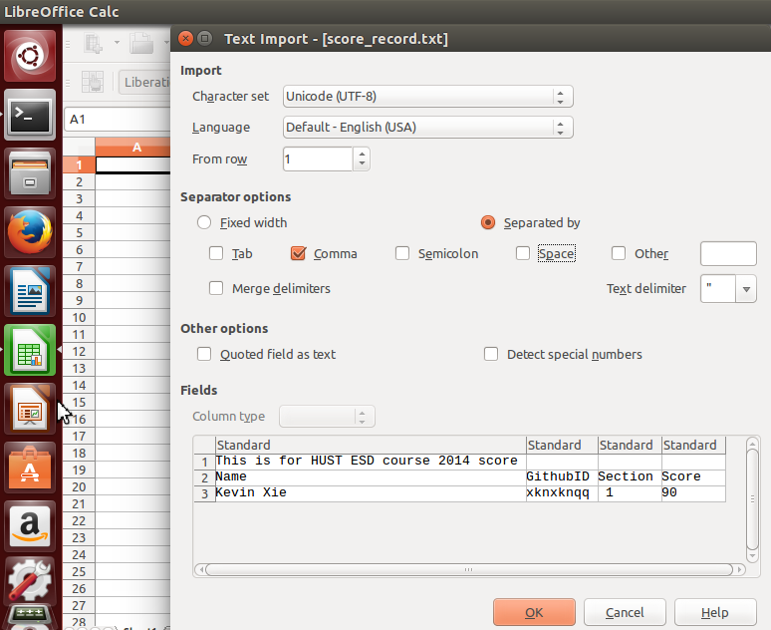771x630 pixels.
Task: Open System Settings gear-wrench icon
Action: click(30, 580)
